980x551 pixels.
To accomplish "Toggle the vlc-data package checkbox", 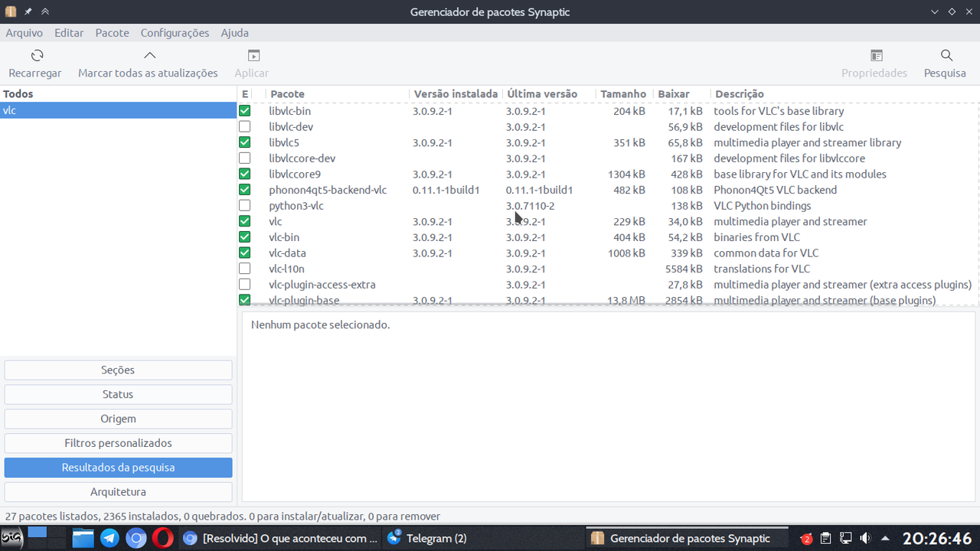I will 245,253.
